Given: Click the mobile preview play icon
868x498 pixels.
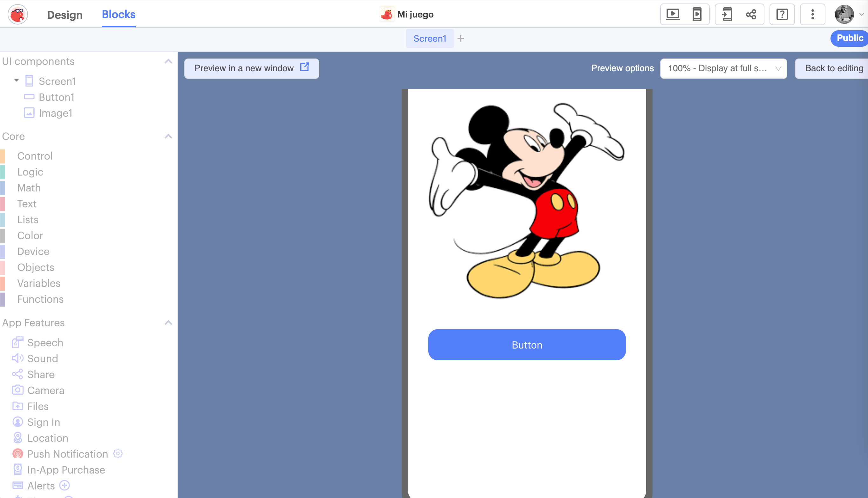Looking at the screenshot, I should tap(697, 14).
